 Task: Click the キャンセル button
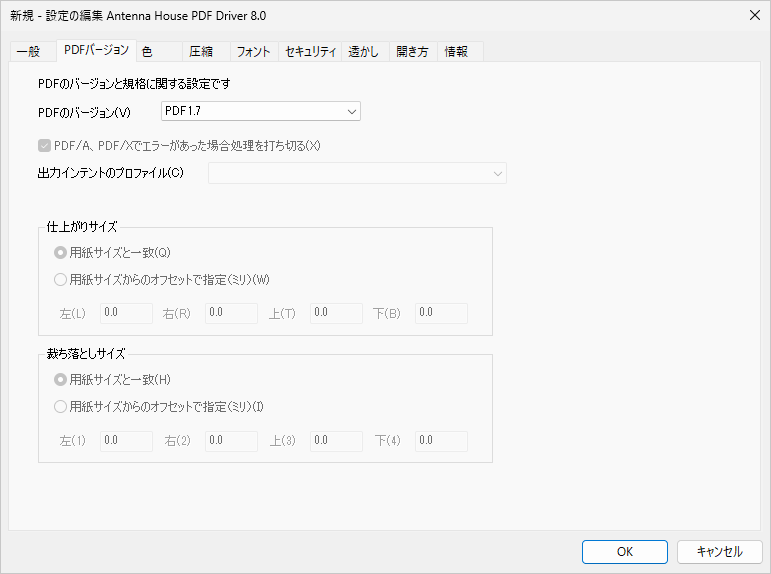pyautogui.click(x=719, y=552)
